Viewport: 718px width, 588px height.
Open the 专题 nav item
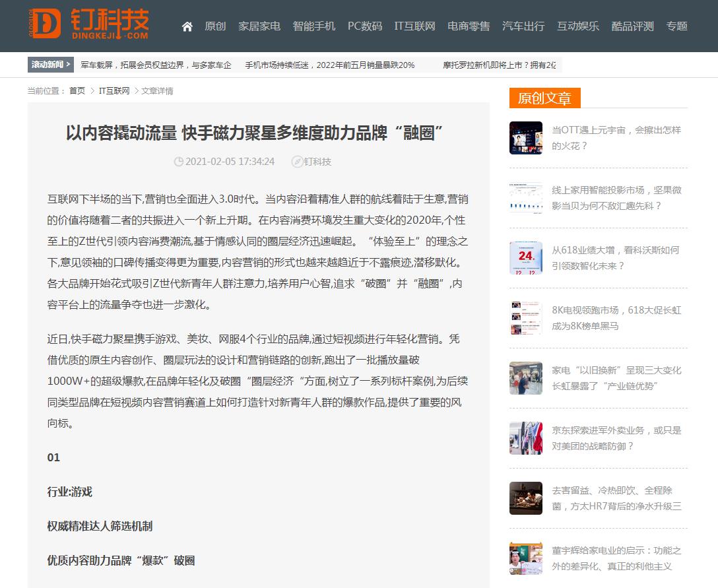click(x=677, y=26)
